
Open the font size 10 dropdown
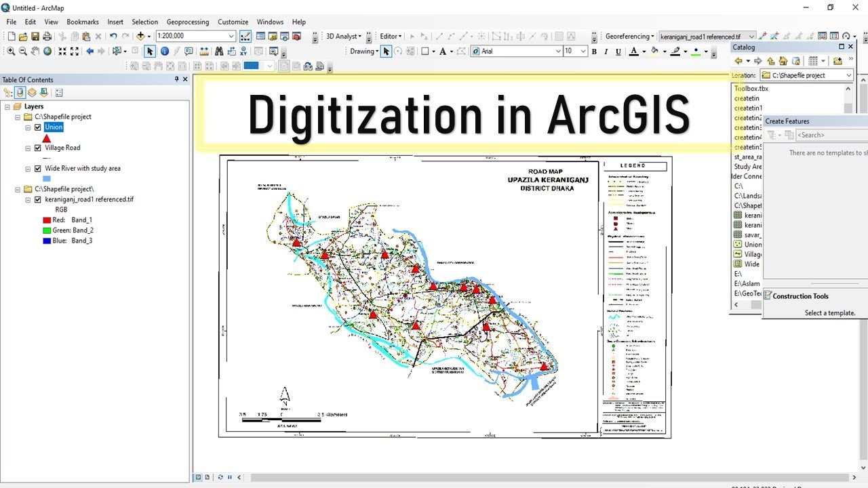[583, 52]
